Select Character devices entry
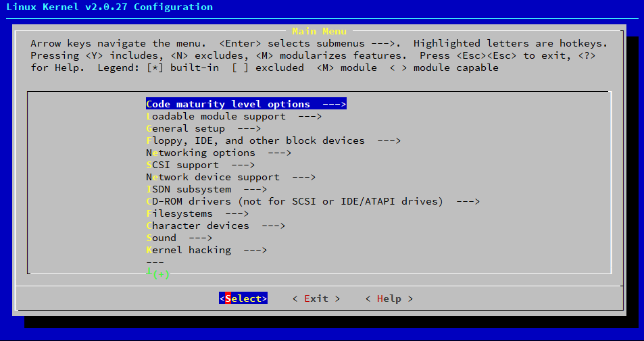The image size is (644, 341). coord(216,226)
